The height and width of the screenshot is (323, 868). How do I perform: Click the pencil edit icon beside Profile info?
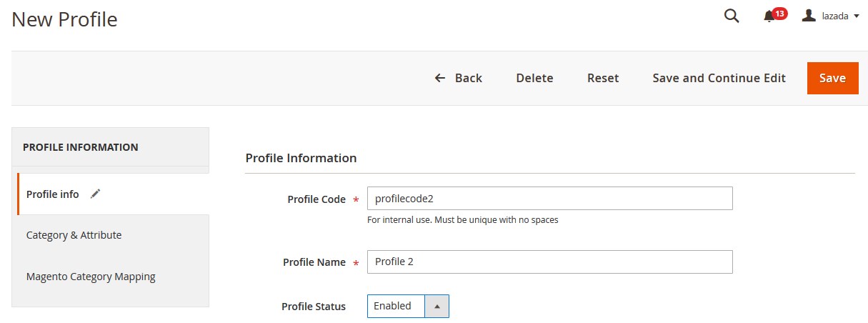point(96,194)
